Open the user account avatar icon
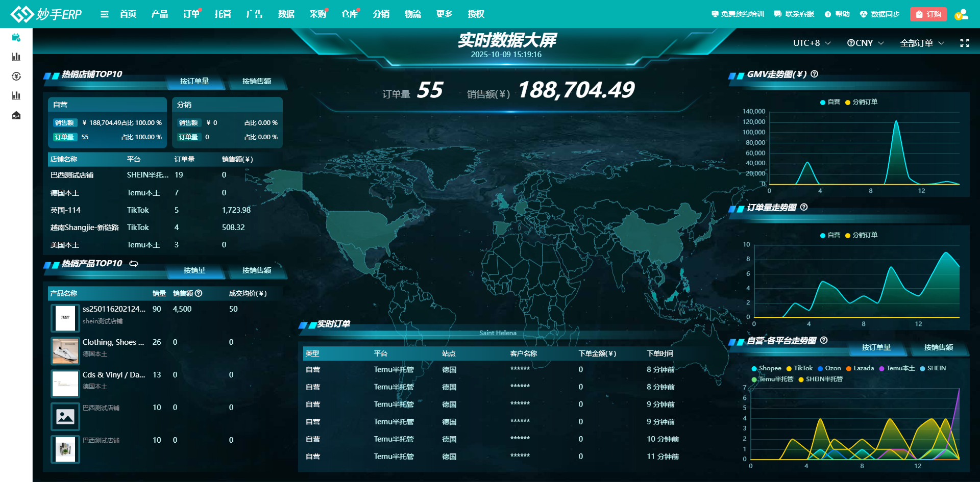This screenshot has width=980, height=482. point(961,14)
